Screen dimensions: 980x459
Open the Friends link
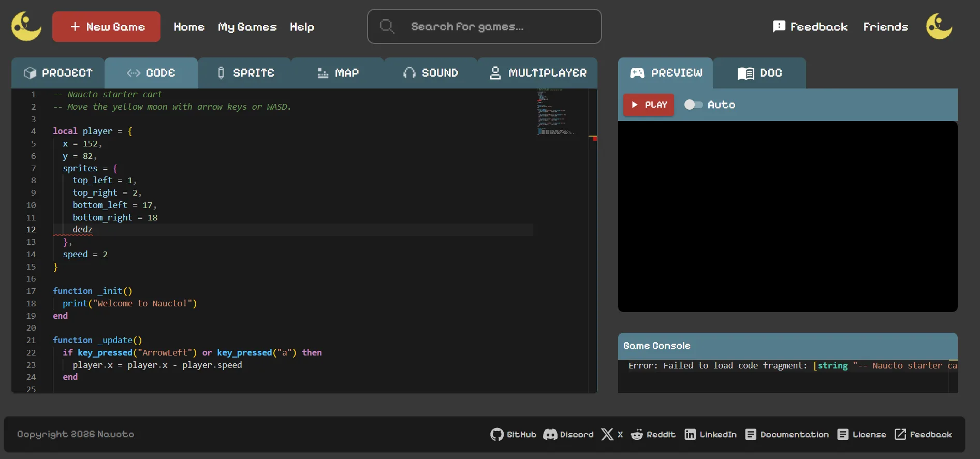pos(886,27)
